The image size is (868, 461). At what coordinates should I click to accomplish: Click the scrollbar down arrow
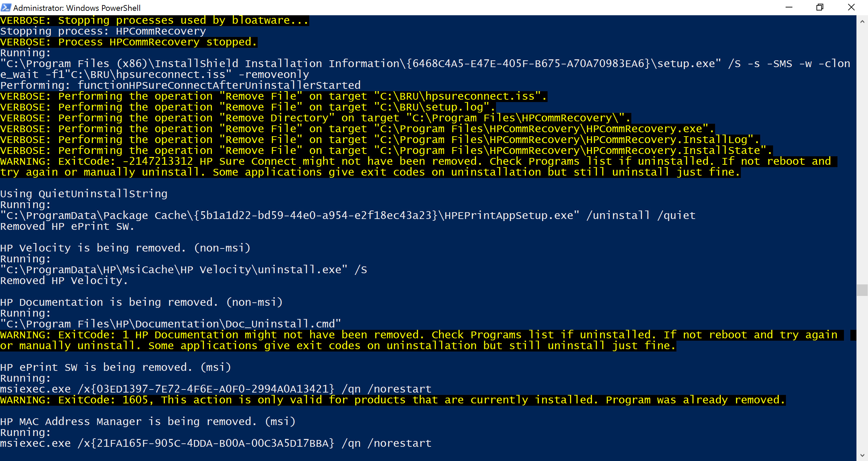coord(862,455)
